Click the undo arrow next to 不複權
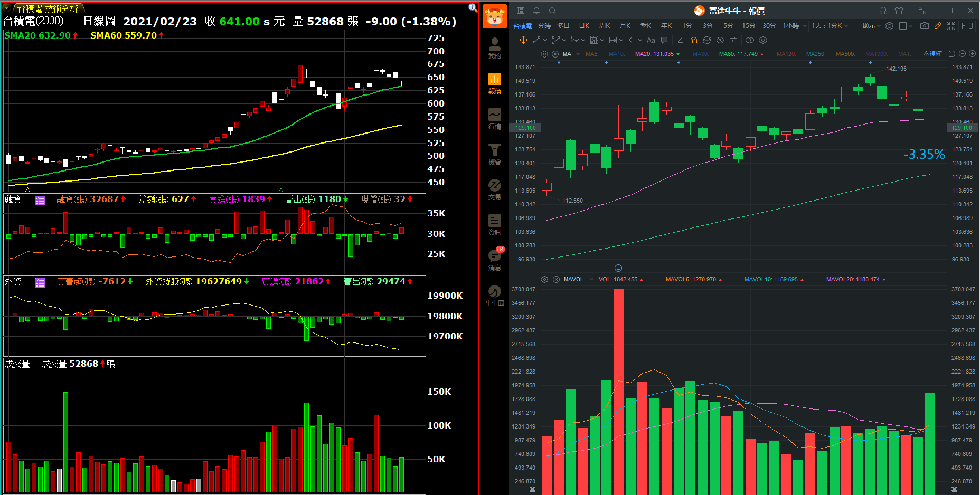This screenshot has width=980, height=495. pos(952,54)
